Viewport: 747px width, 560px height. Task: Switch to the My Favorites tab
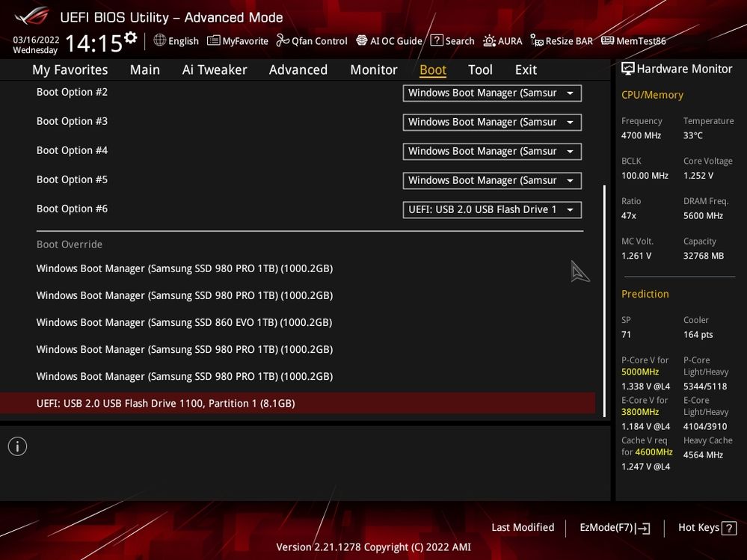coord(70,70)
